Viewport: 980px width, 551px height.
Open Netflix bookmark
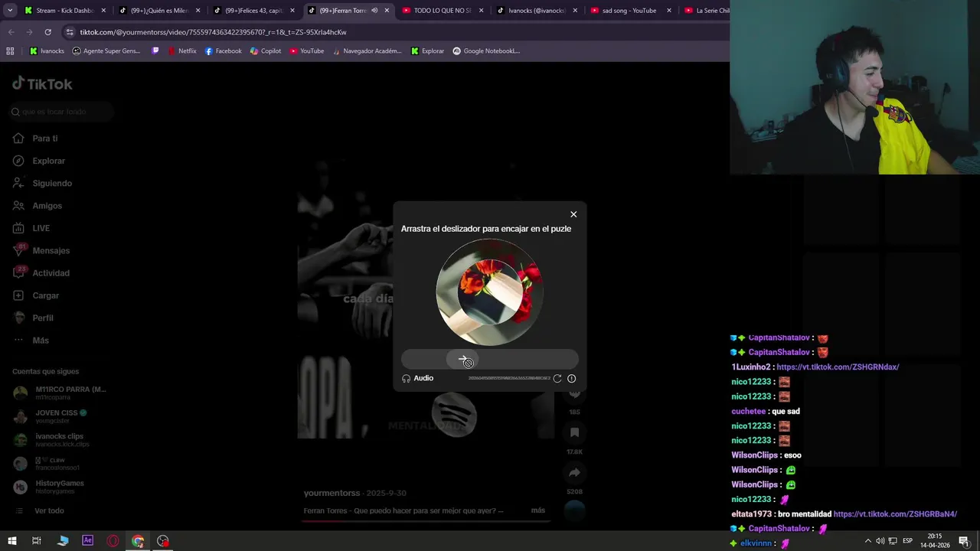point(182,51)
